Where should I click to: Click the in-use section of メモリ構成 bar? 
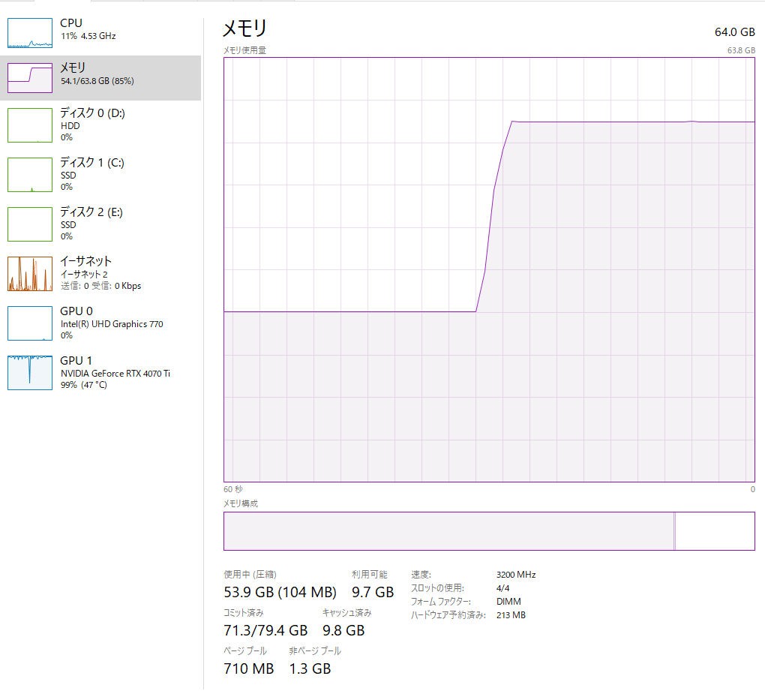click(x=448, y=531)
